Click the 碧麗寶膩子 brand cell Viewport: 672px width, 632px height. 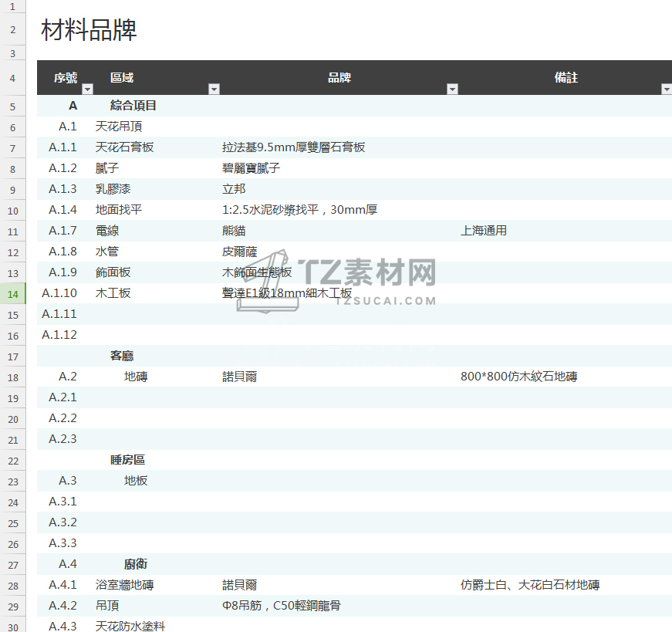[252, 168]
